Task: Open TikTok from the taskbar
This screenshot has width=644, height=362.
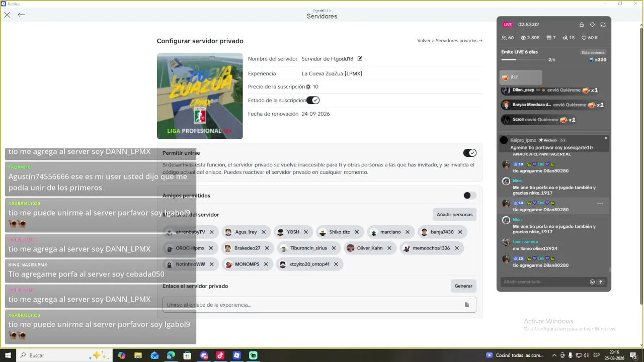Action: 220,355
